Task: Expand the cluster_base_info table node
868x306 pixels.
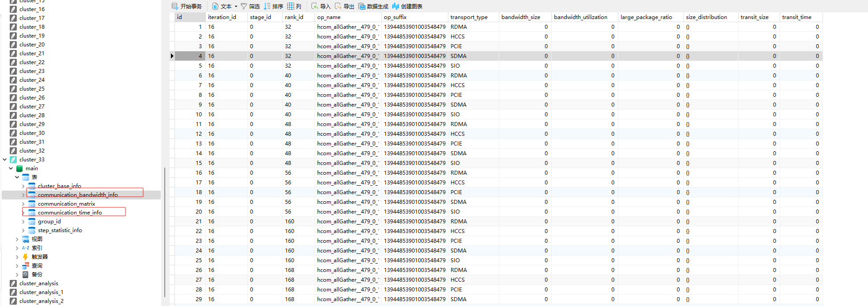Action: pos(23,186)
